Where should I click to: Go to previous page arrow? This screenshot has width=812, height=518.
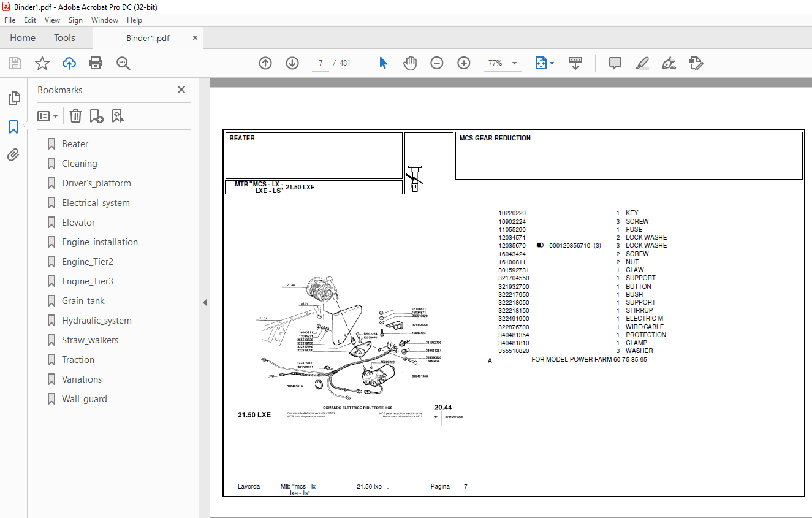coord(265,63)
